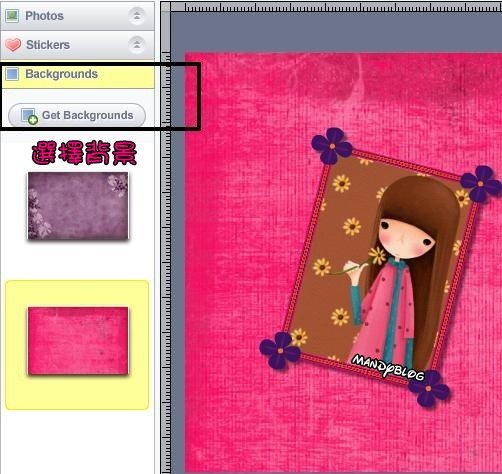This screenshot has width=502, height=474.
Task: Click the Backgrounds panel square icon
Action: [13, 74]
